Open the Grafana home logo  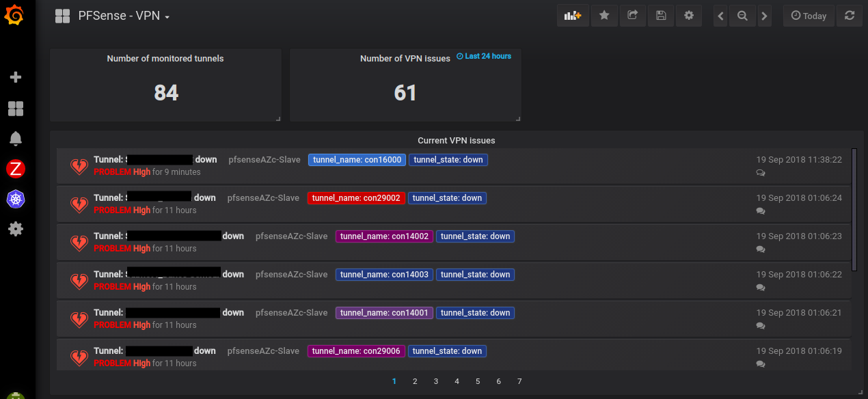tap(15, 14)
